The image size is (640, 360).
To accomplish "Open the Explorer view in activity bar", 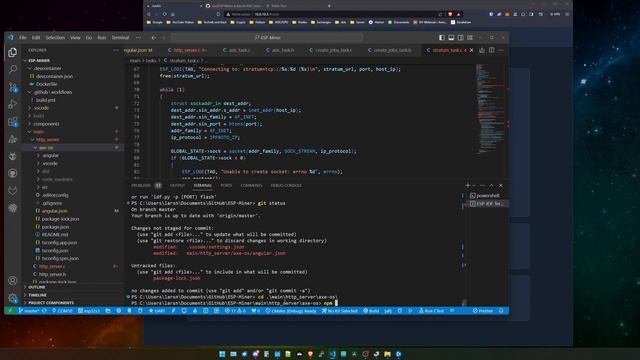I will [x=13, y=52].
